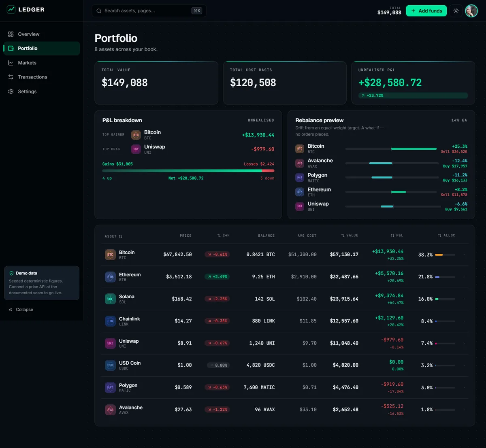The image size is (486, 448).
Task: Focus the Search assets, pages field
Action: coord(149,11)
